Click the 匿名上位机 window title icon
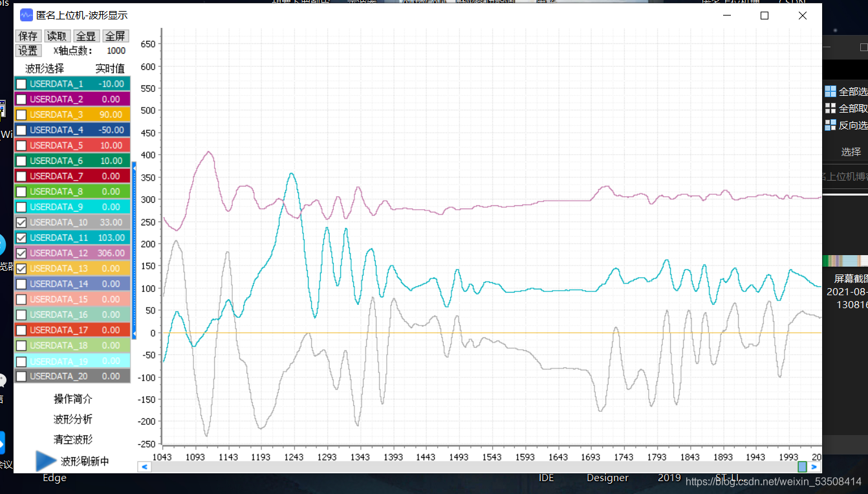This screenshot has height=494, width=868. click(x=27, y=15)
